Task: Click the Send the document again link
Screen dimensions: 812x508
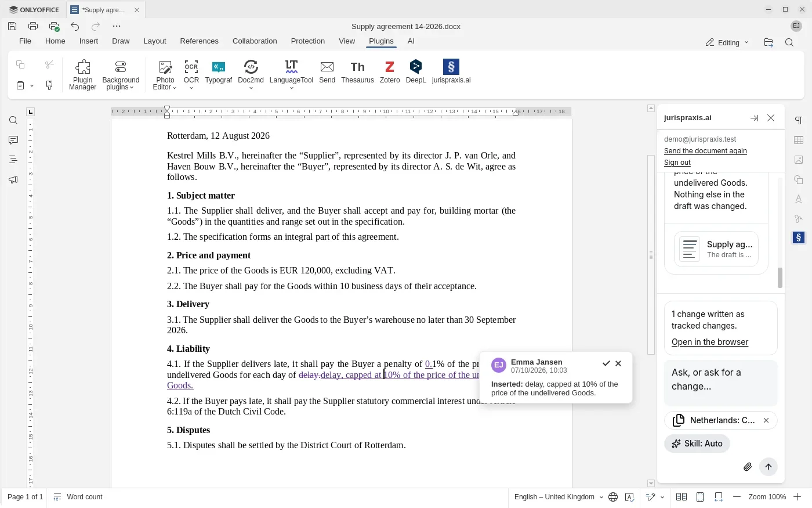Action: pos(705,151)
